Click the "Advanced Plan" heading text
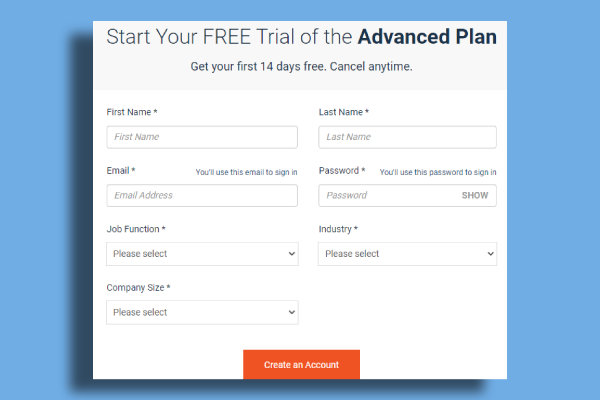 point(427,39)
